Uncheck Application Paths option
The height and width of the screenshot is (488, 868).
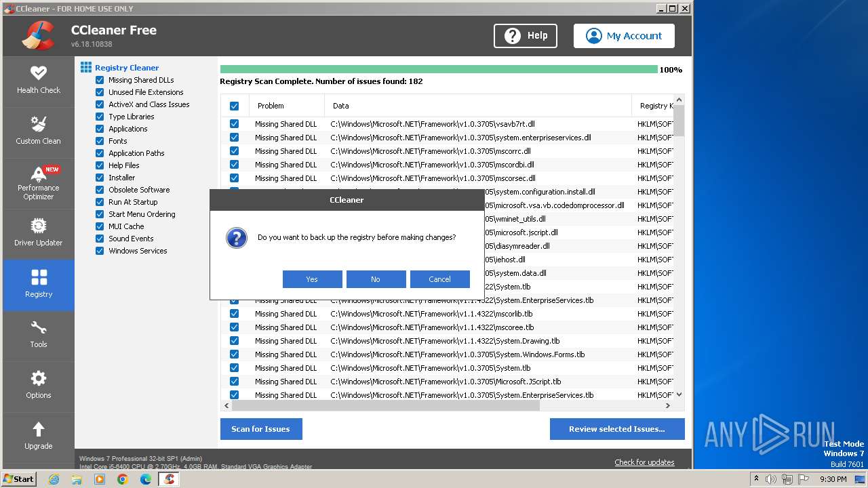coord(100,153)
